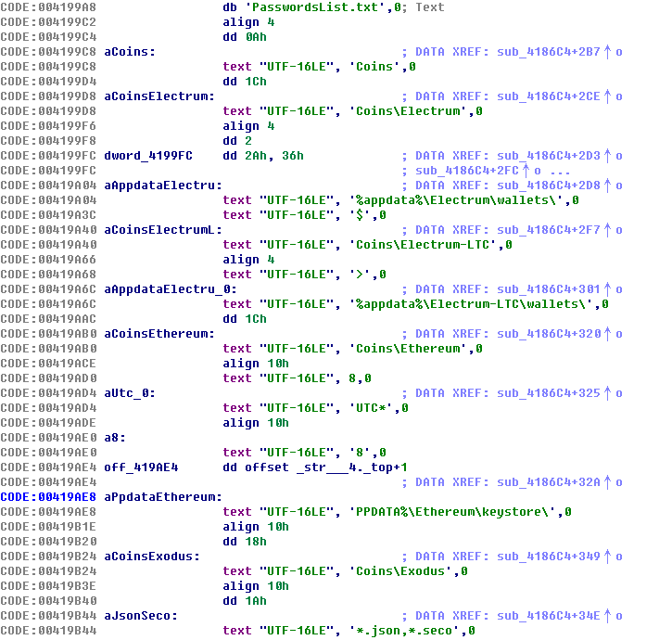Viewport: 672px width, 640px height.
Task: Click the 'text "UTF-16LE", 8,0' line
Action: (297, 378)
